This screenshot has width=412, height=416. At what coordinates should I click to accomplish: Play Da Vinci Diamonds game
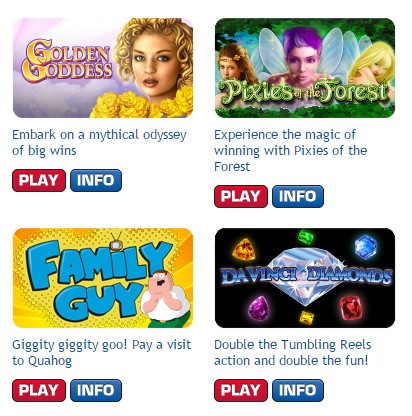pos(241,390)
